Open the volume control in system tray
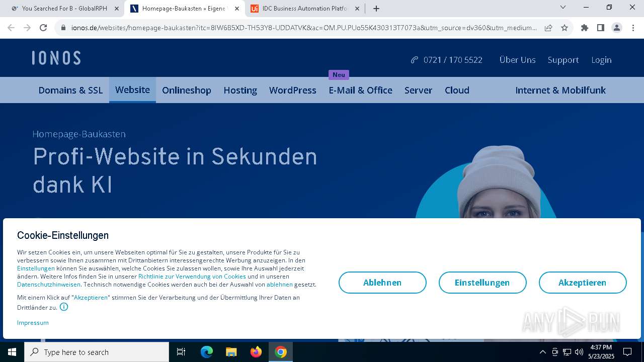Viewport: 644px width, 362px height. point(579,352)
